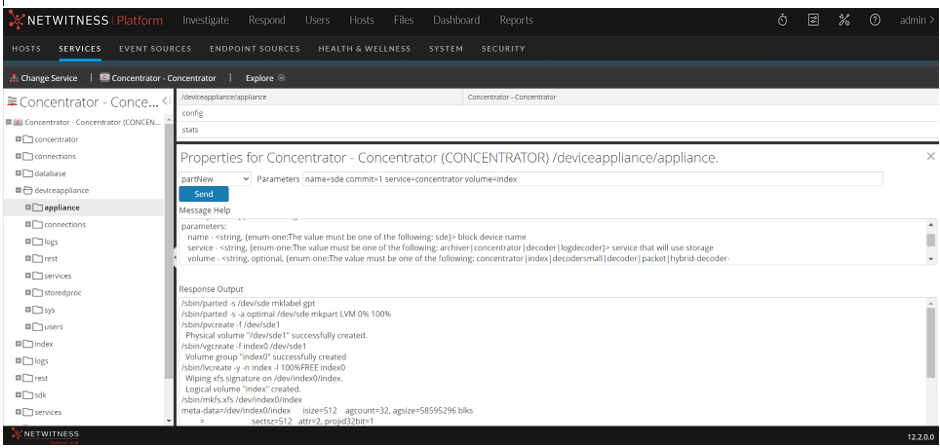Click the Concentrator - Concentrator service button

pyautogui.click(x=158, y=78)
